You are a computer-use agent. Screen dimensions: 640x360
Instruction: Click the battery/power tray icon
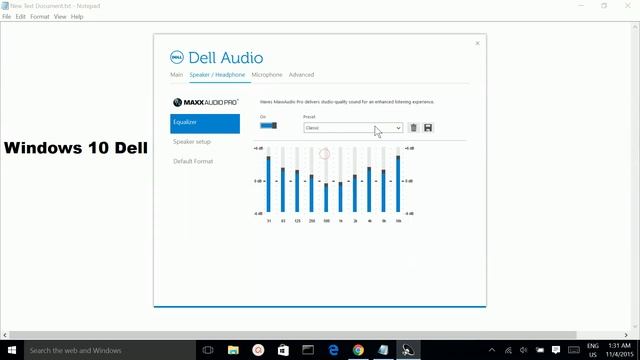[x=540, y=350]
